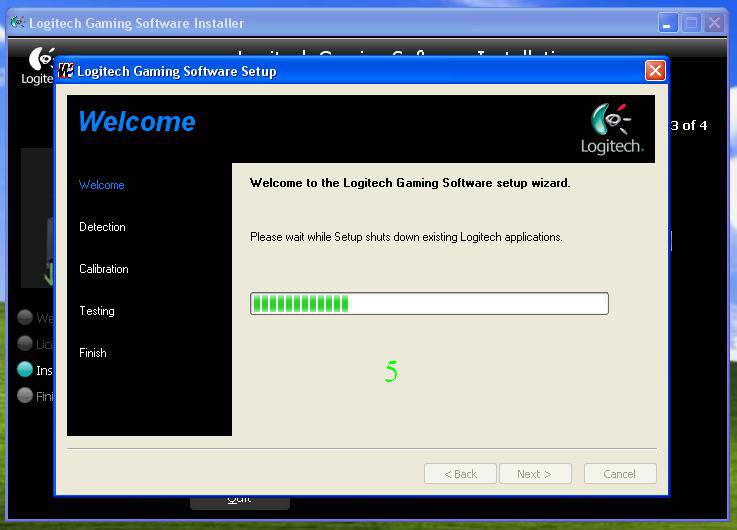Click the Logitech logo in the Installer window
Screen dimensions: 737x530
[38, 66]
